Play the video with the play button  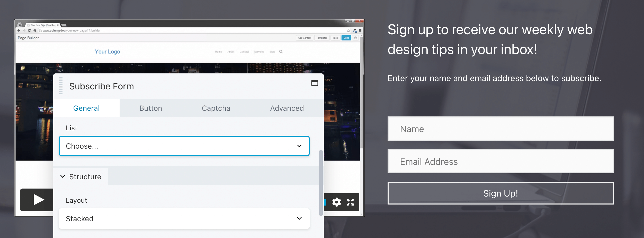(38, 200)
